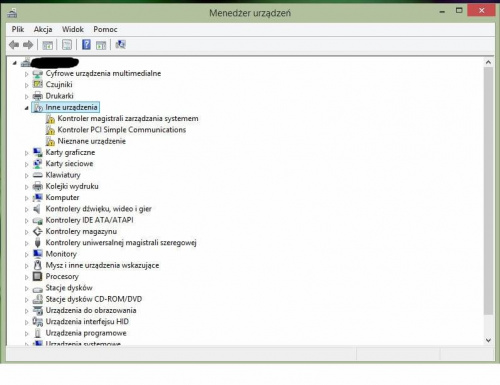Screen dimensions: 500x385
Task: Click the CD-ROM/DVD drives icon
Action: (38, 299)
